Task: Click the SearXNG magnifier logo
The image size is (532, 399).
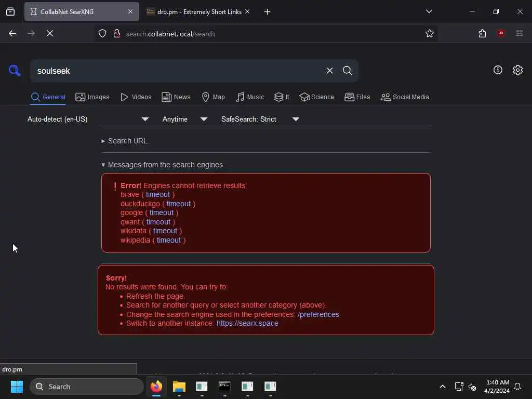Action: (15, 71)
